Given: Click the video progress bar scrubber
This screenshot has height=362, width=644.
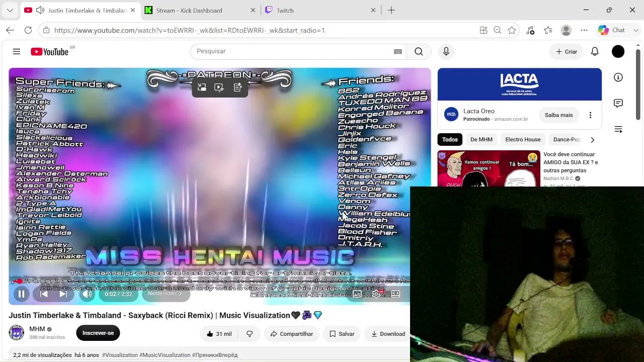Looking at the screenshot, I should click(x=19, y=282).
